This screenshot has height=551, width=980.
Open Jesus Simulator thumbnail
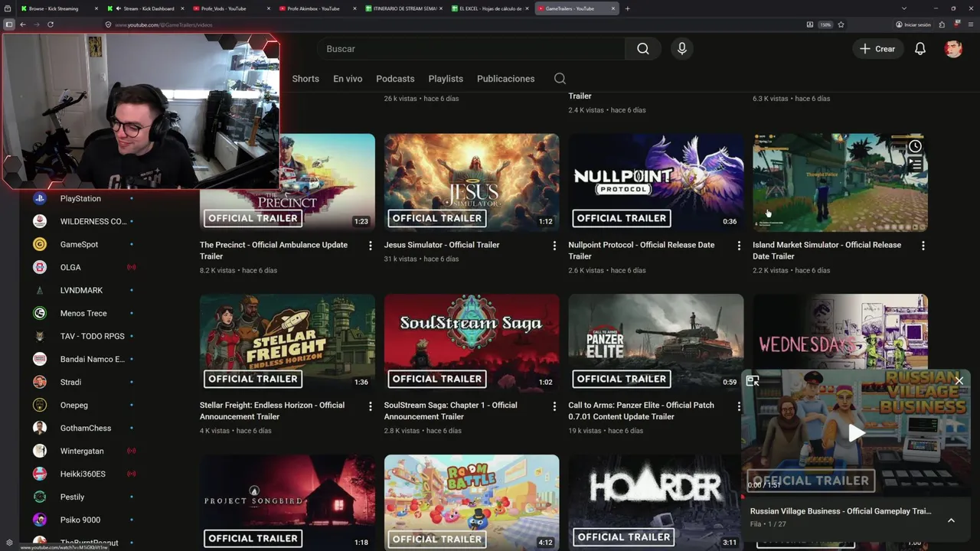[472, 183]
